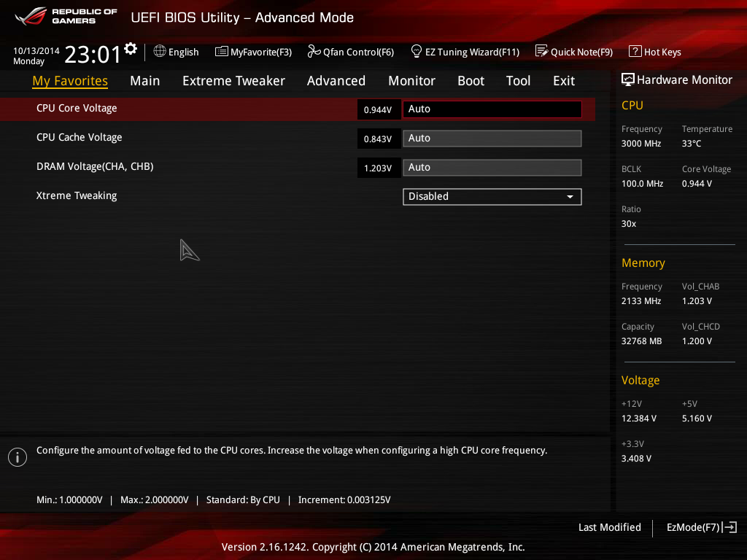Launch Qfan Control(F6)
The width and height of the screenshot is (747, 560).
tap(359, 52)
